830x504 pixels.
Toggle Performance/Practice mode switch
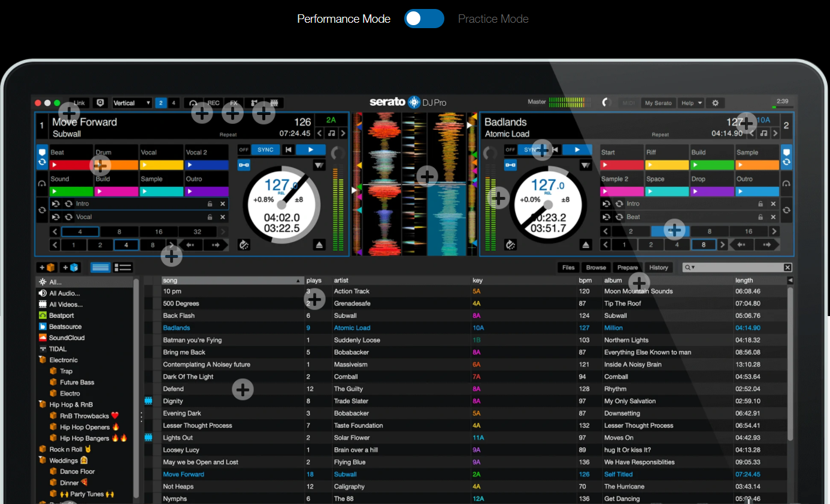tap(424, 19)
